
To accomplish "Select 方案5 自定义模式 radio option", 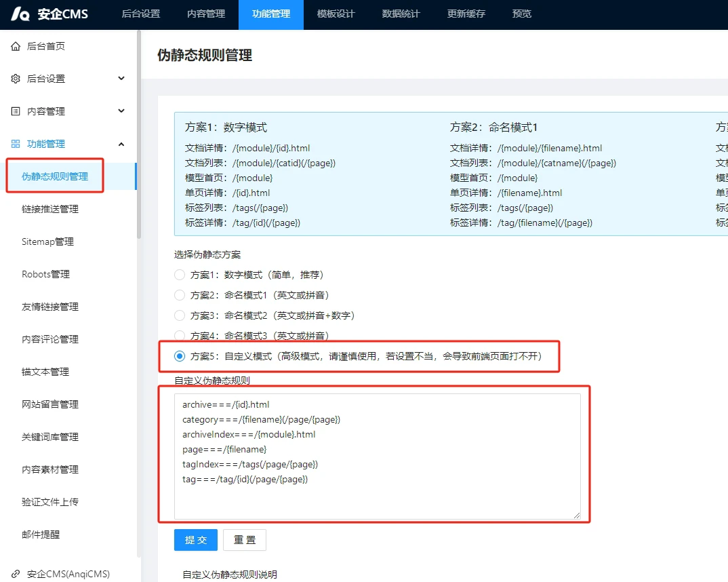I will [180, 356].
